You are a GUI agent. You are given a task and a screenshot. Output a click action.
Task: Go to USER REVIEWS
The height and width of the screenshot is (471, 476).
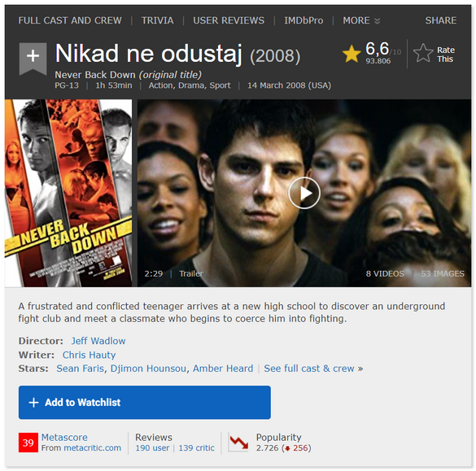(x=229, y=20)
